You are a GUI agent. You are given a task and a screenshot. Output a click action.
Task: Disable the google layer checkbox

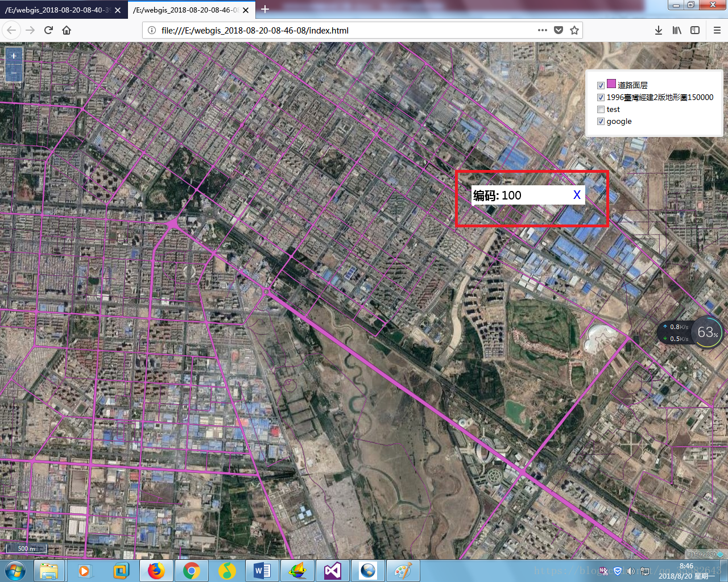click(601, 121)
